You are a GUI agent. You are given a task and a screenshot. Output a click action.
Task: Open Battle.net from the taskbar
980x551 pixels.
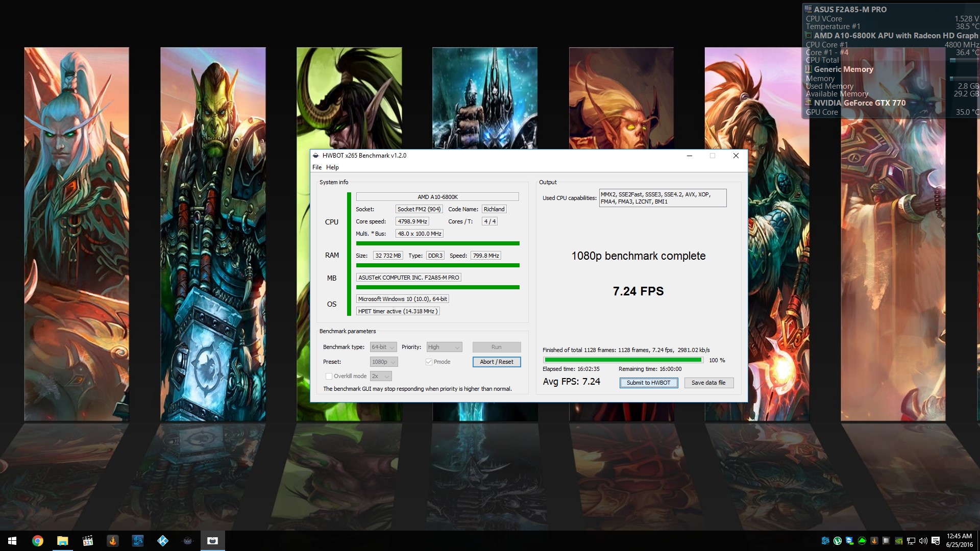tap(137, 541)
